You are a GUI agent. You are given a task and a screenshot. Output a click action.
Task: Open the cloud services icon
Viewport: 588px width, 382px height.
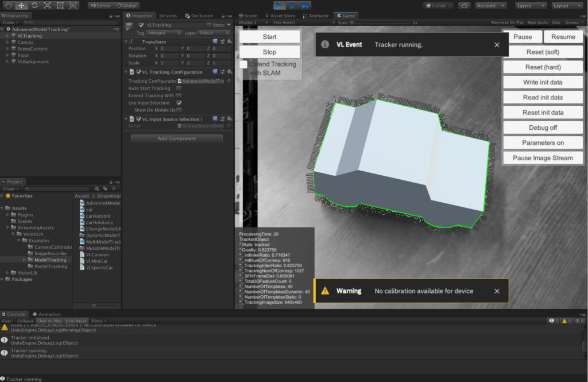coord(464,6)
